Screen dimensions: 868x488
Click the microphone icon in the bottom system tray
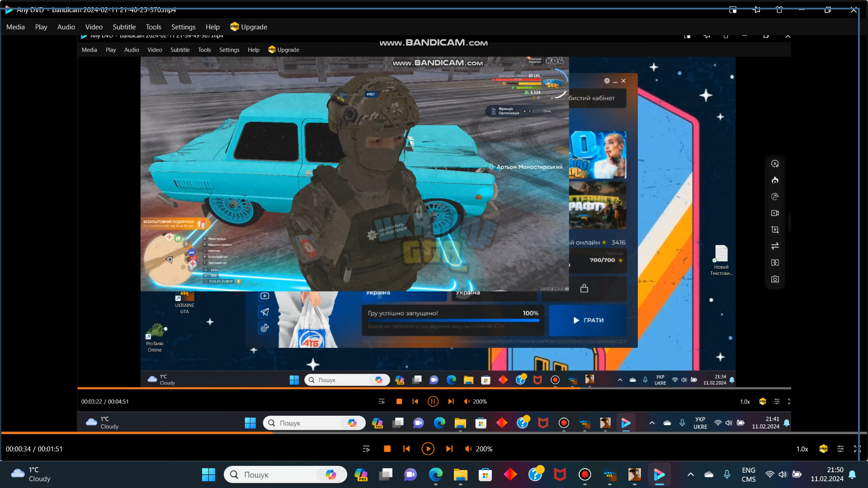(x=726, y=475)
